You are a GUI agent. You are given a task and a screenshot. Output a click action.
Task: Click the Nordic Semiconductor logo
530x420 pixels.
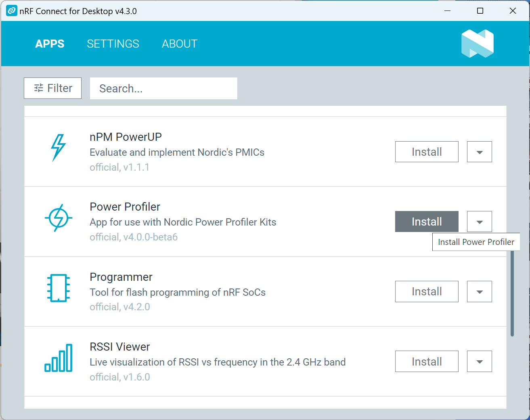[x=478, y=44]
